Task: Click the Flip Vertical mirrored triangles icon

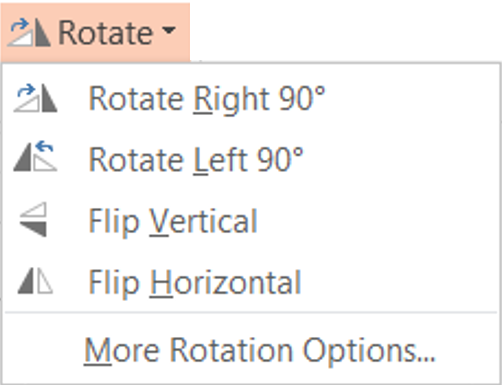Action: pyautogui.click(x=33, y=219)
